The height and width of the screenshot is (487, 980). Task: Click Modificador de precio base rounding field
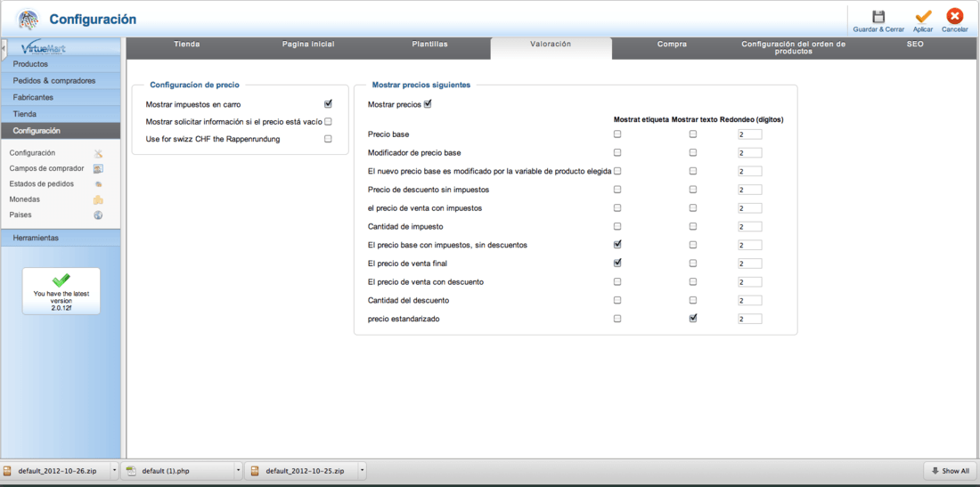tap(749, 153)
